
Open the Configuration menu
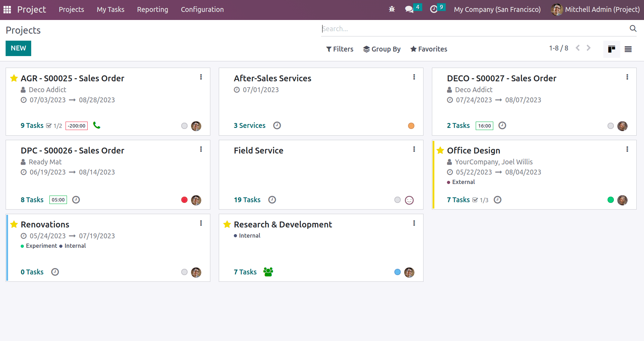click(x=202, y=9)
